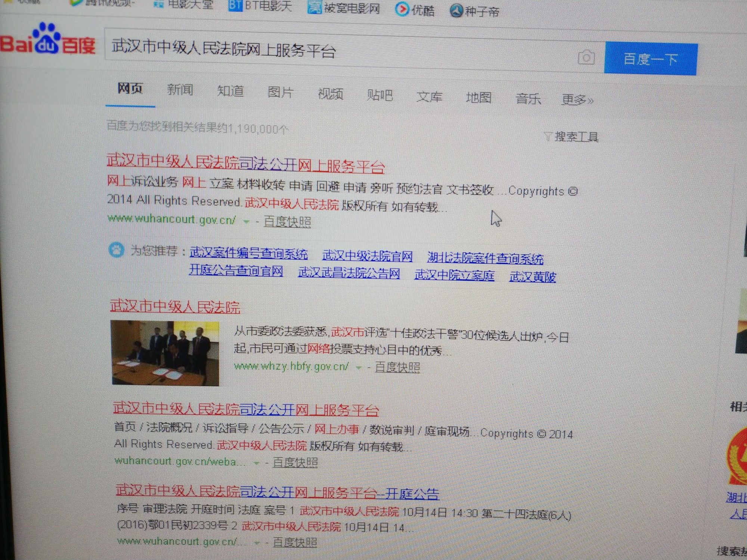Open 湖北法院案件查询系统 suggestion
Image resolution: width=747 pixels, height=560 pixels.
(x=486, y=258)
